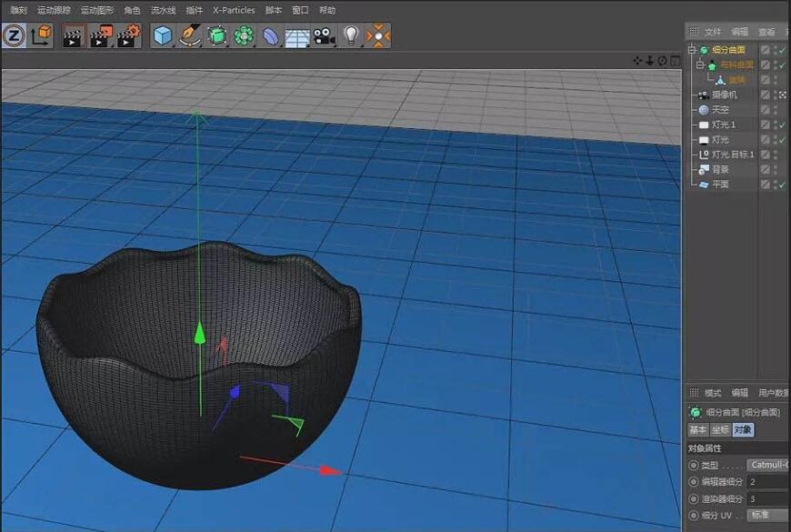Click Object Manager grip handle icon
This screenshot has width=791, height=532.
coord(694,31)
